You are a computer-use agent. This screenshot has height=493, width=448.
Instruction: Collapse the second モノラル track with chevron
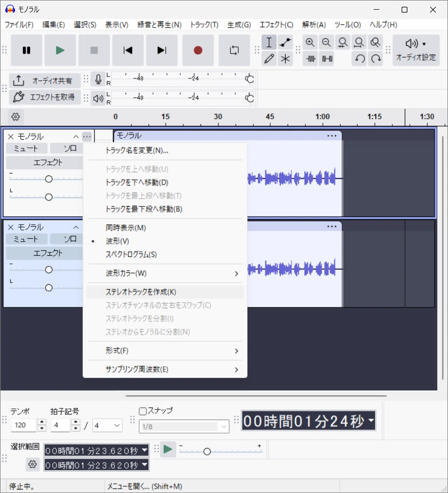(x=76, y=227)
